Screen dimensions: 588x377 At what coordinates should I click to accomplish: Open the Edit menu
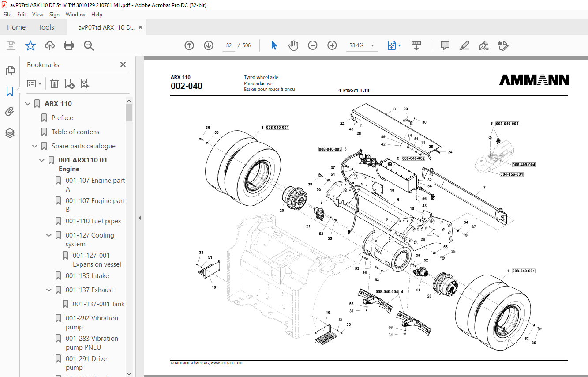(x=22, y=15)
